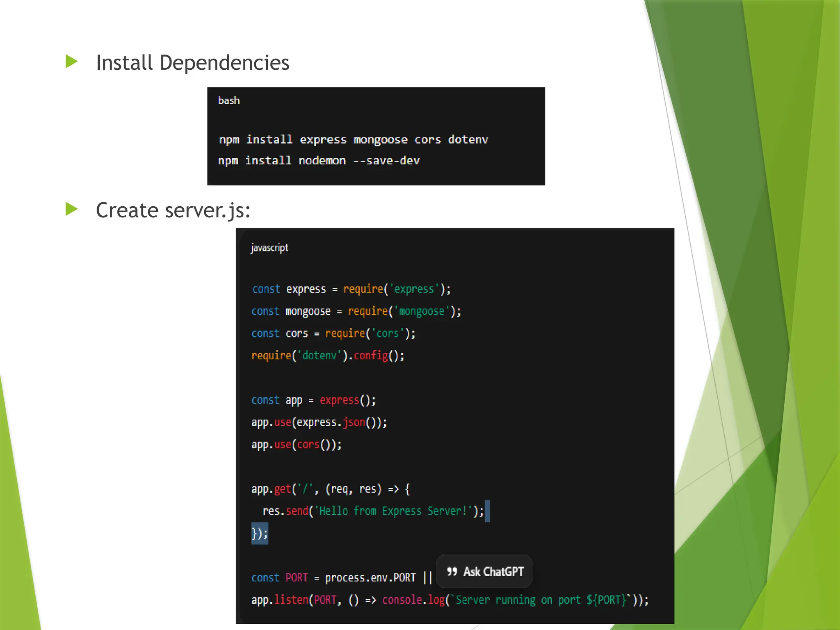Image resolution: width=840 pixels, height=630 pixels.
Task: Click the 'const PORT = process.env.PORT' line
Action: click(x=342, y=577)
